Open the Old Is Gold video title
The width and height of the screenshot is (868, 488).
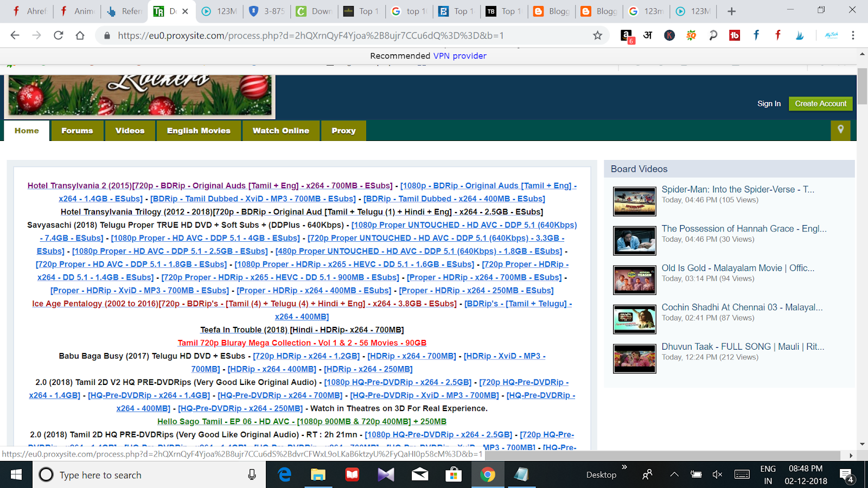point(738,268)
